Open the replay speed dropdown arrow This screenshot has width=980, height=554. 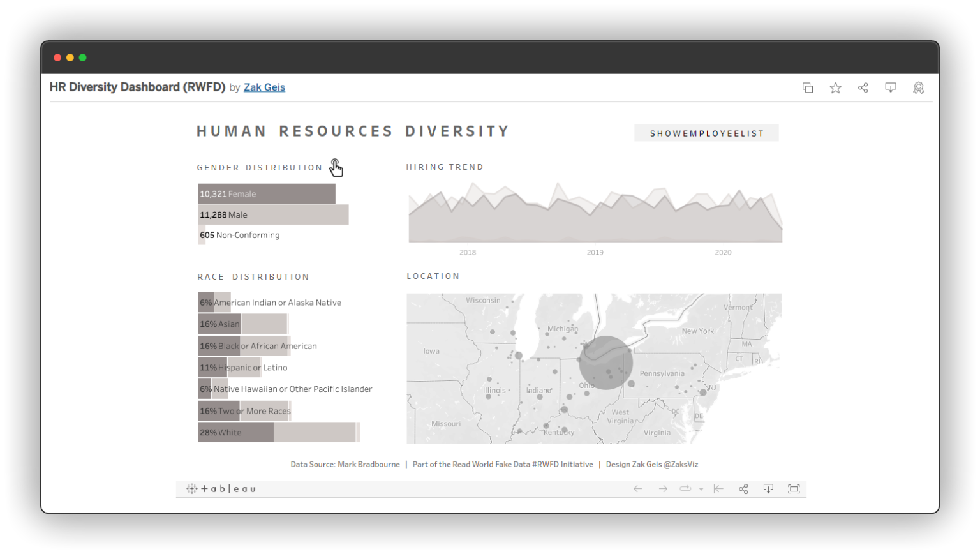702,488
